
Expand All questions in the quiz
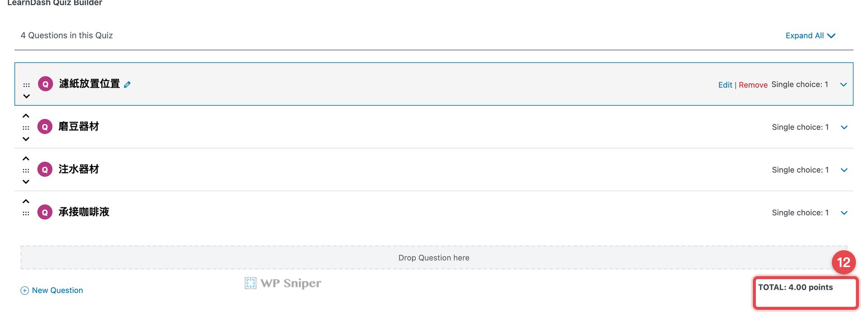810,36
